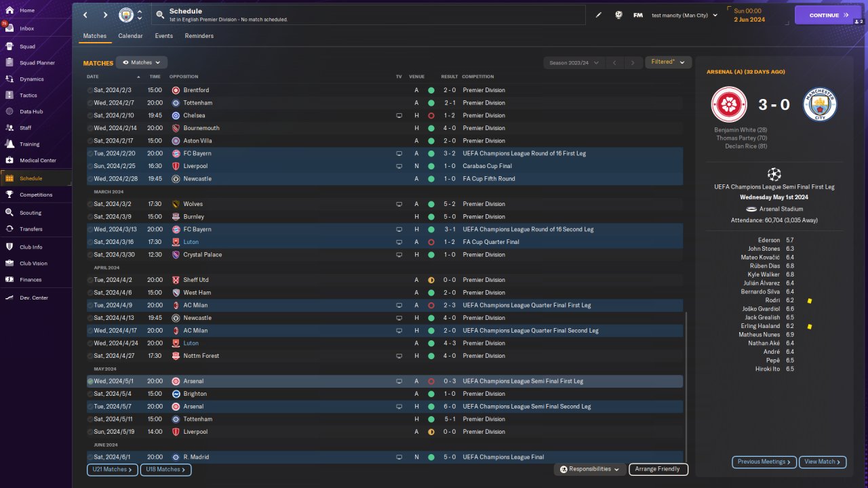Open Tactics from the sidebar
The height and width of the screenshot is (488, 868).
(28, 96)
